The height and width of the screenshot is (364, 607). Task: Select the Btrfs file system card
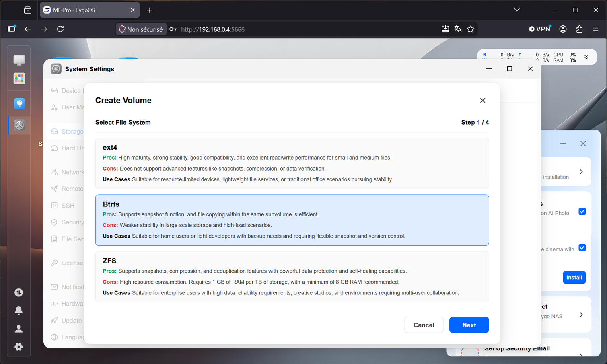[292, 220]
